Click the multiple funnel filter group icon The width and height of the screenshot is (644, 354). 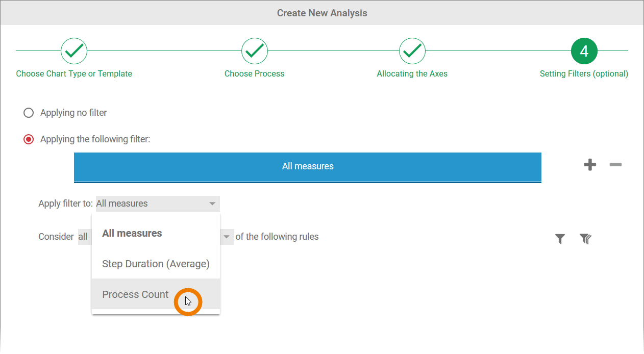click(x=585, y=238)
